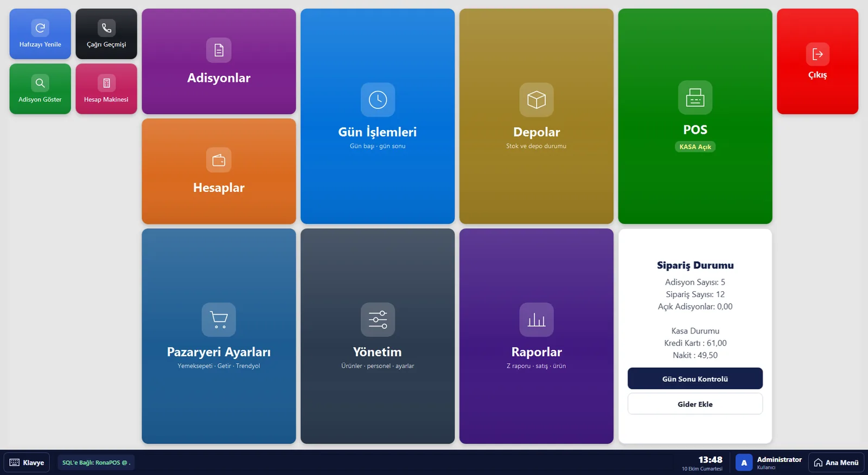Click the bar chart icon on Raporlar
The image size is (868, 475).
pyautogui.click(x=537, y=319)
